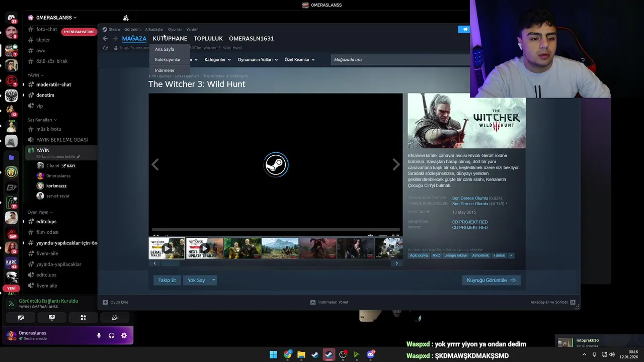Open Discord soundboard button
The height and width of the screenshot is (362, 644).
[x=115, y=318]
